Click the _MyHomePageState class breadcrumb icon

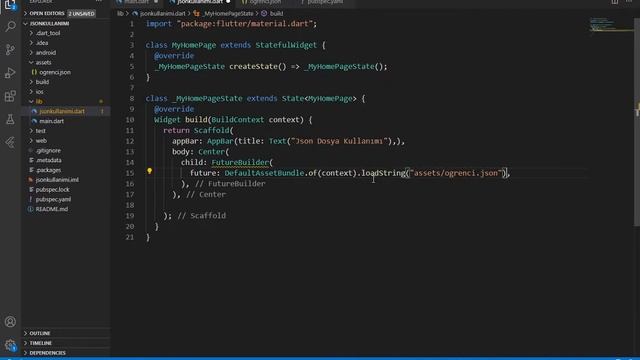pos(196,13)
